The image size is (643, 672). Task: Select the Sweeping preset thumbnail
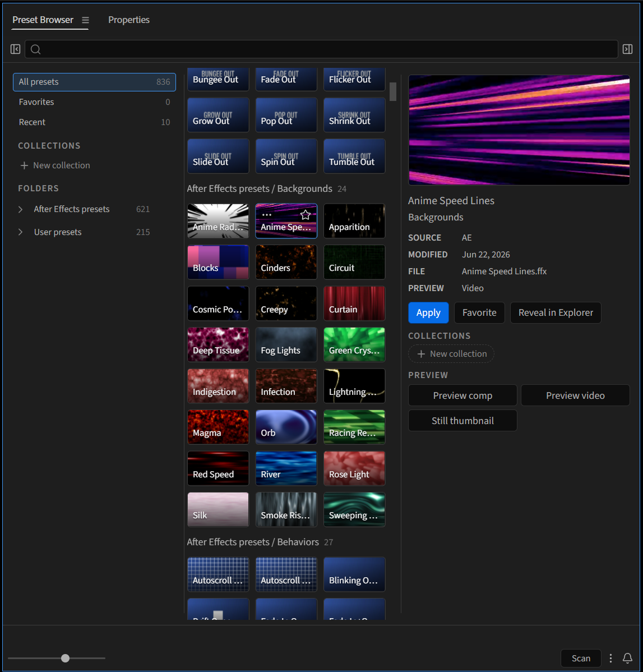tap(354, 509)
